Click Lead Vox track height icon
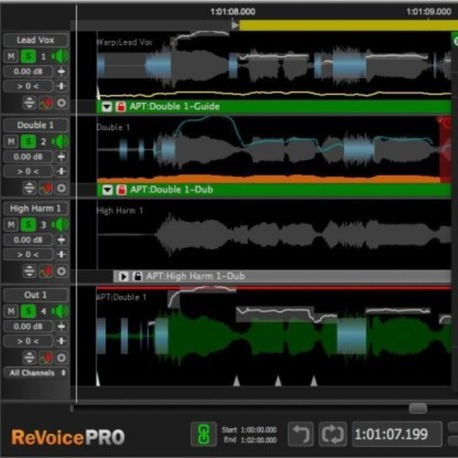Viewport: 458px width, 458px height. tap(29, 103)
